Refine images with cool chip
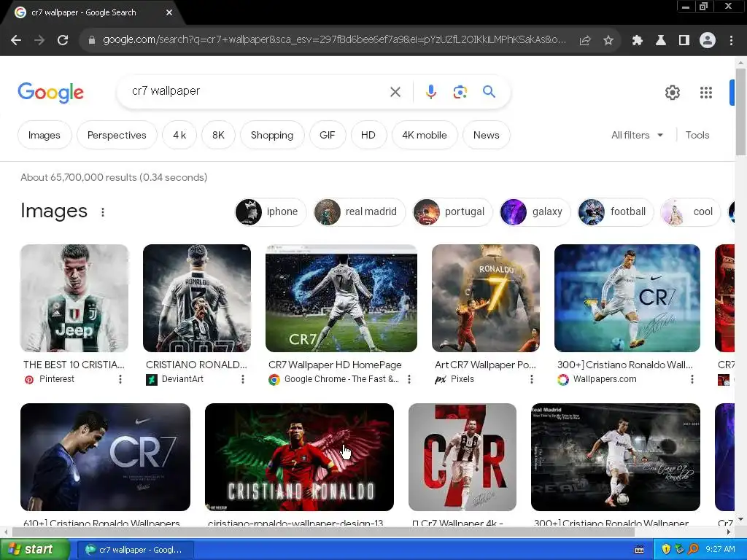Screen dimensions: 747x560 pyautogui.click(x=691, y=212)
